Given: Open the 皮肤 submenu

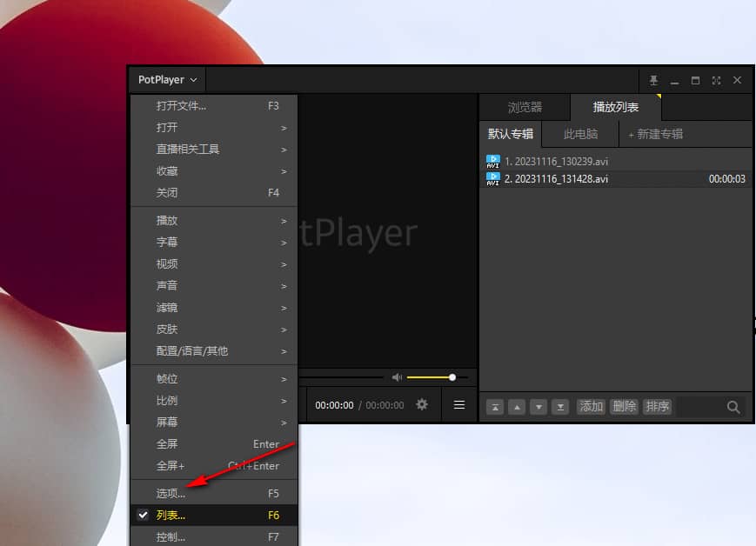Looking at the screenshot, I should pos(214,330).
